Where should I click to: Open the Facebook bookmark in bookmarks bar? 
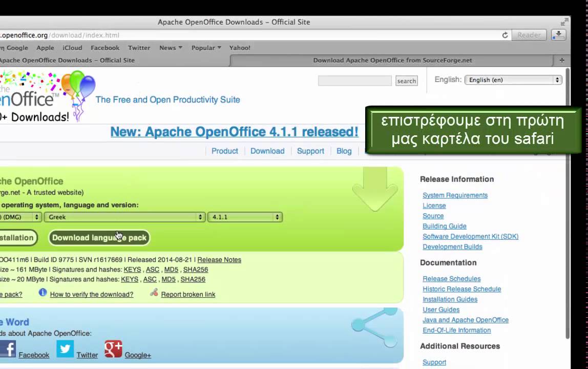[105, 48]
